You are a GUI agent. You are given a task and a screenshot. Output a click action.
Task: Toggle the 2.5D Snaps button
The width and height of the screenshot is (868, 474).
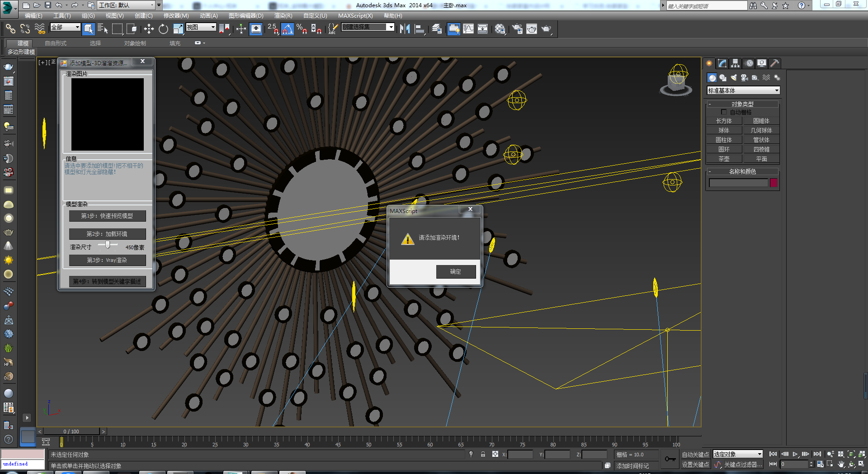(x=273, y=29)
